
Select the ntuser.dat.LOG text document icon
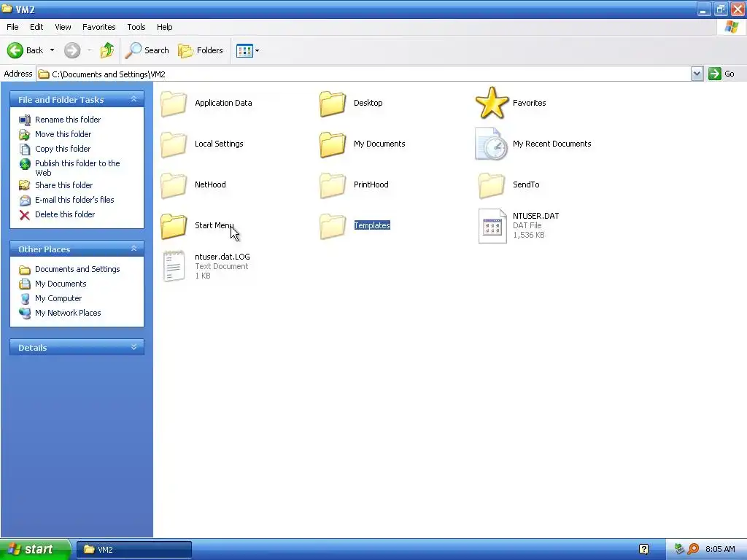[x=174, y=266]
